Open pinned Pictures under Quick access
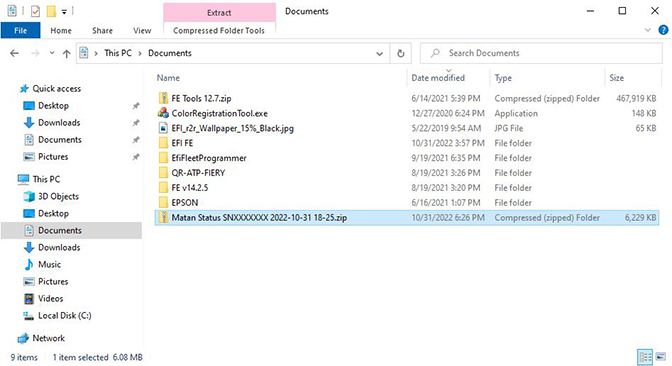Viewport: 672px width, 366px height. click(x=53, y=157)
